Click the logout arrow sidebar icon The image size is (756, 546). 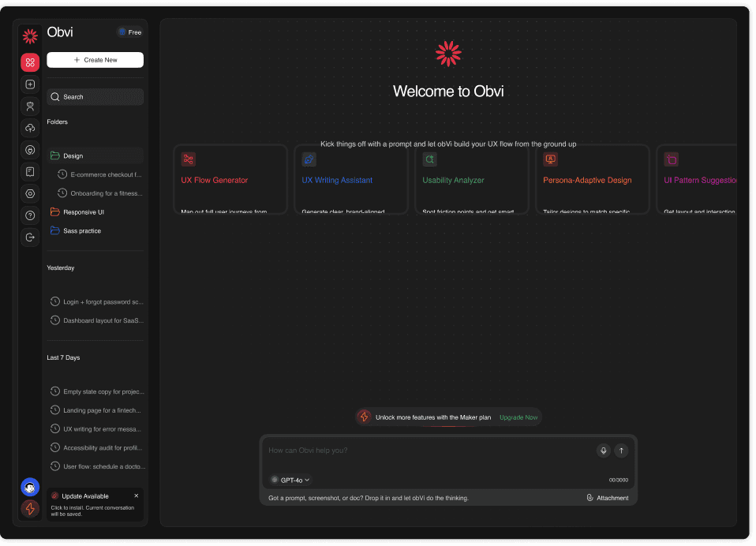30,237
